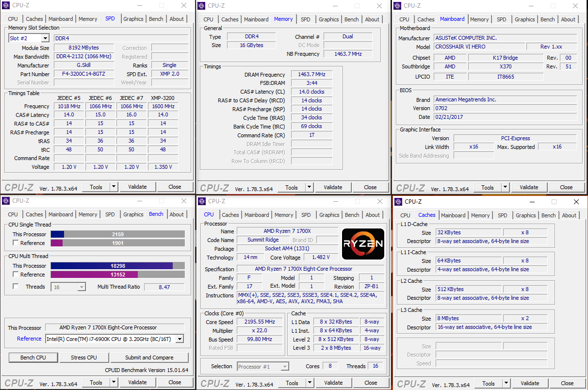This screenshot has height=390, width=588.
Task: Expand the Tools arrow in the Memory window
Action: coord(310,187)
